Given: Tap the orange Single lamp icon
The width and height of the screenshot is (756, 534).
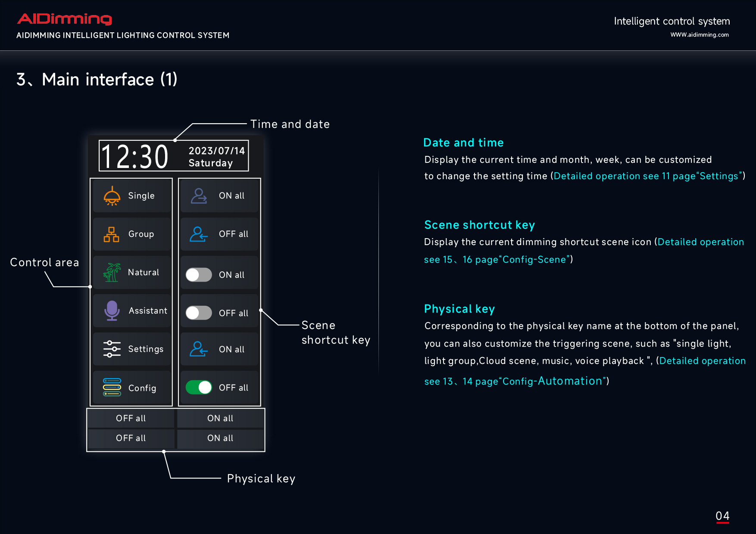Looking at the screenshot, I should point(112,196).
